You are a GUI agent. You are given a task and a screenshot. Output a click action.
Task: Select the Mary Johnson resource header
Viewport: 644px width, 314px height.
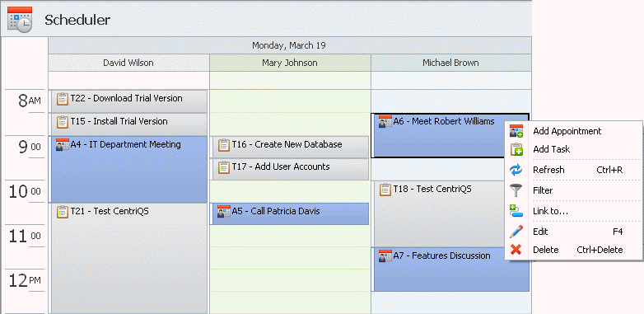[x=290, y=63]
